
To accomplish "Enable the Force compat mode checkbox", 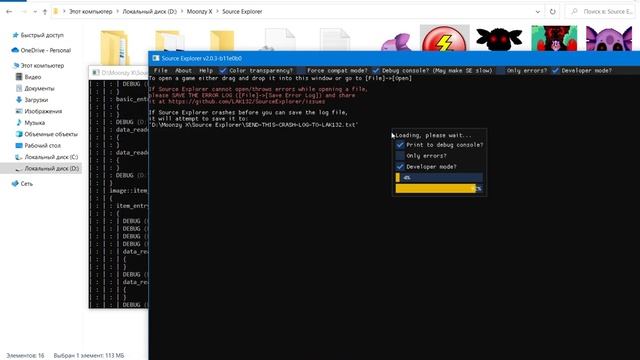I will (x=301, y=71).
